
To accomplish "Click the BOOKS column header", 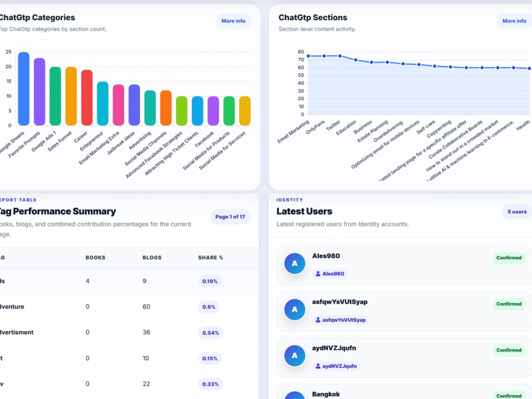I will 95,257.
